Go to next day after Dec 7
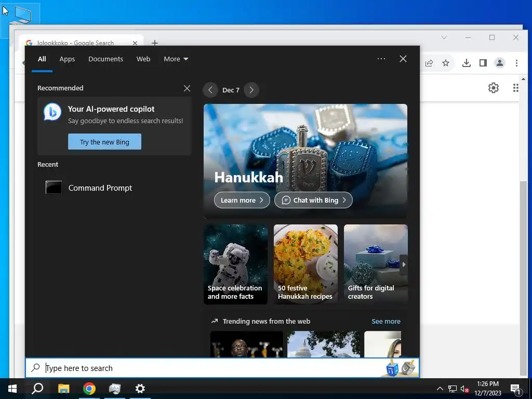The image size is (532, 399). coord(251,90)
